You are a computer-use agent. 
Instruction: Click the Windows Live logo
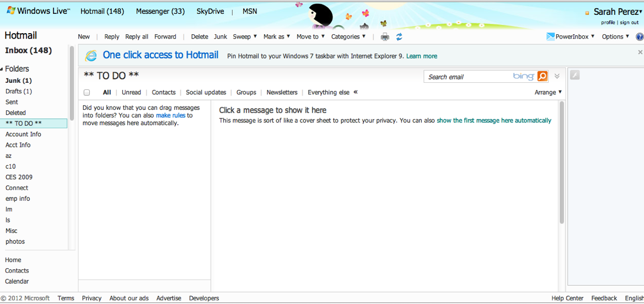click(x=38, y=11)
